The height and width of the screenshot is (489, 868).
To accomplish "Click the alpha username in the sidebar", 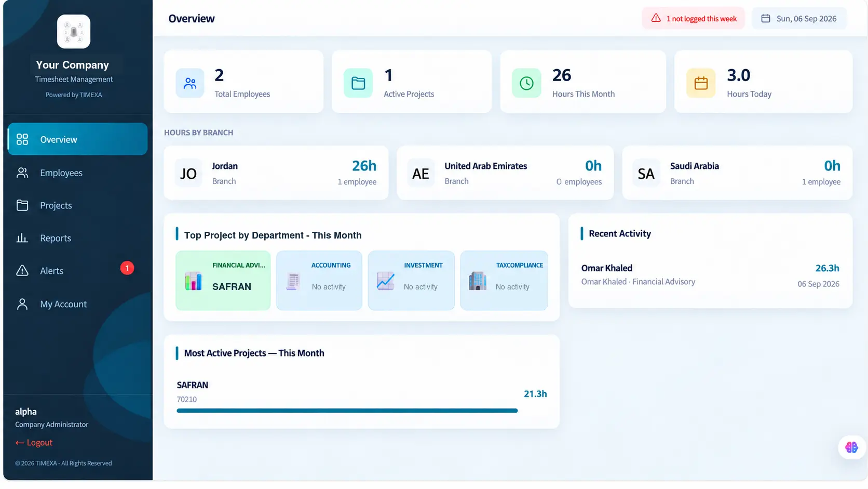I will [x=26, y=412].
